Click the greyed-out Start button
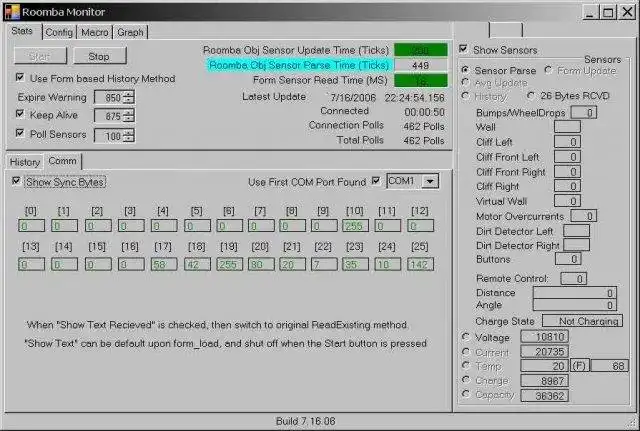The image size is (640, 431). pyautogui.click(x=40, y=56)
